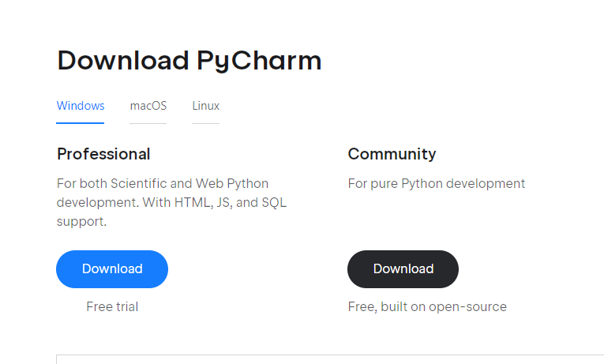The height and width of the screenshot is (364, 604).
Task: Click the word "support." ending Professional description
Action: pos(81,222)
